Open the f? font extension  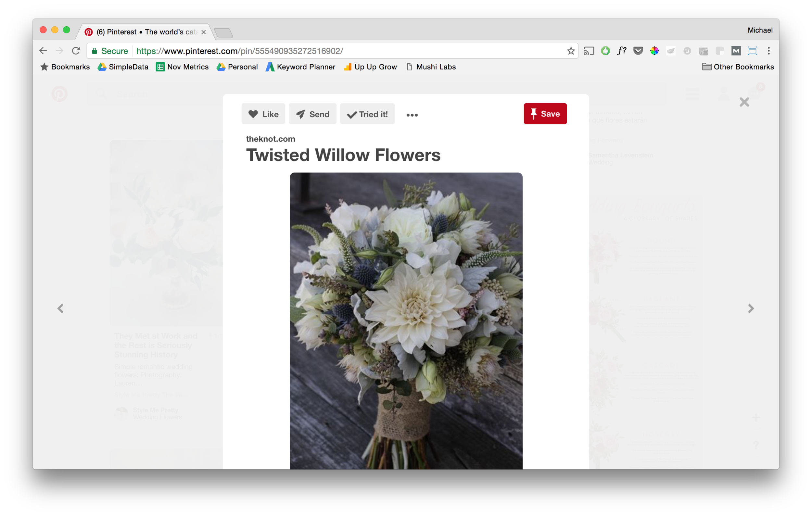(x=621, y=51)
